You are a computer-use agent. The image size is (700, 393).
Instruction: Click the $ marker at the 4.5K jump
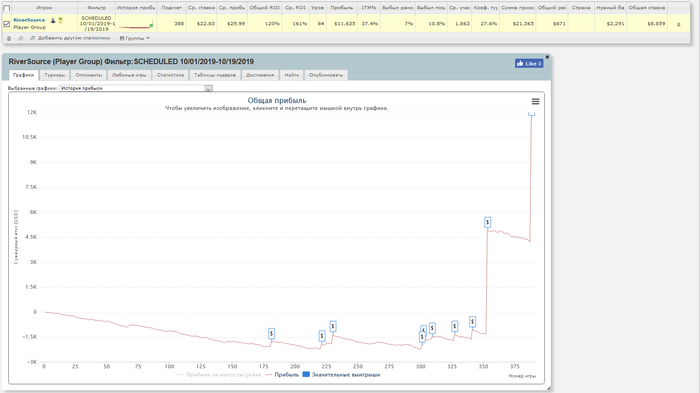488,222
